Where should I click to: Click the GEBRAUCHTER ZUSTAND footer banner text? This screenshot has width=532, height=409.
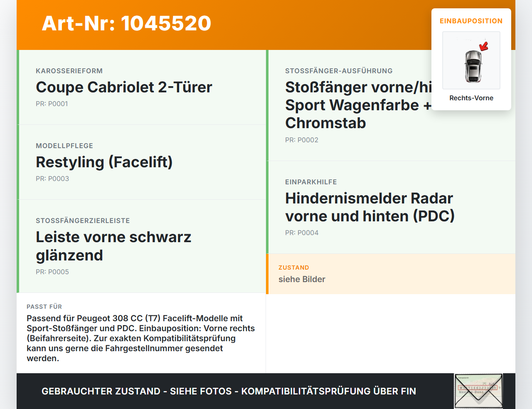pyautogui.click(x=229, y=391)
